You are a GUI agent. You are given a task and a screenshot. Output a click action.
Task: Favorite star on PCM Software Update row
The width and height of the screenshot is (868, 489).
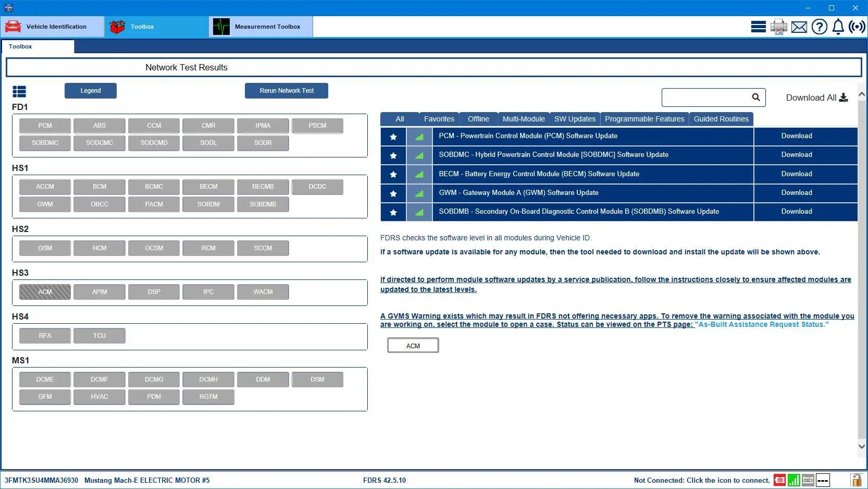[x=393, y=137]
